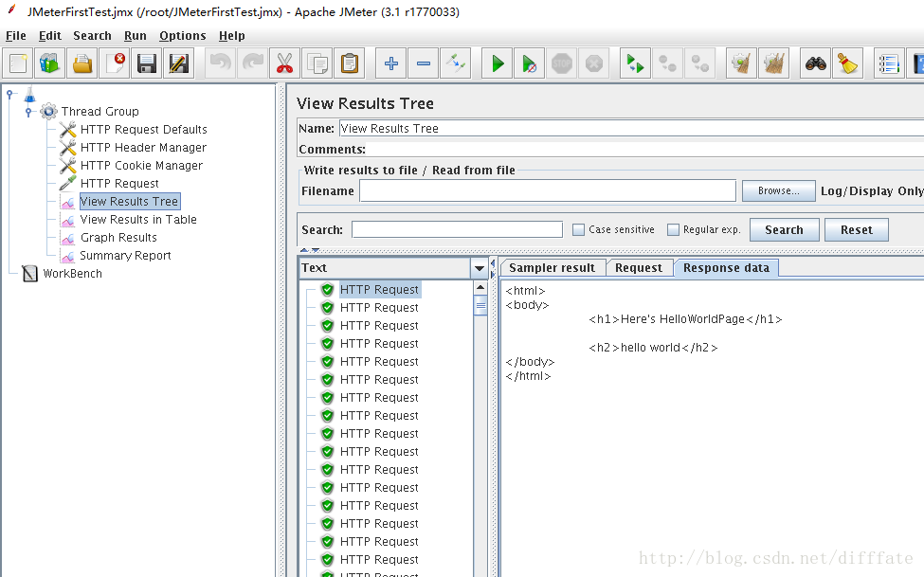Click the Clear broom icon
This screenshot has height=577, width=924.
(x=741, y=63)
